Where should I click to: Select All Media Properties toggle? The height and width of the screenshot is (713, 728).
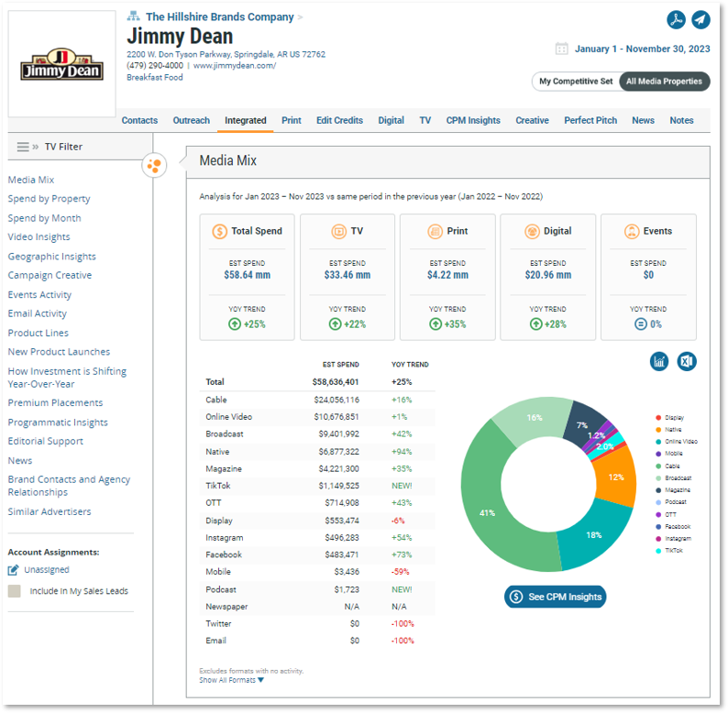click(x=664, y=82)
